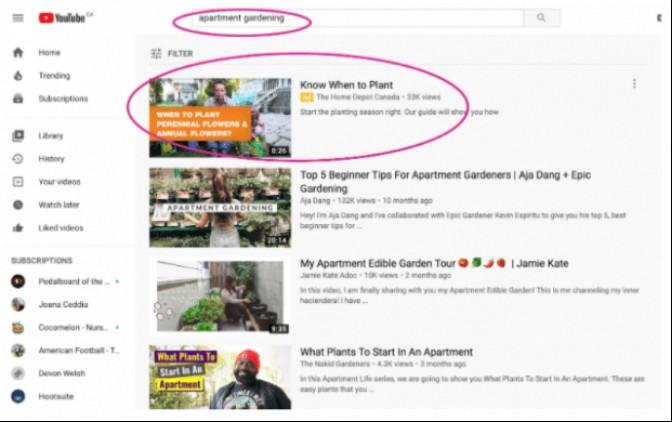Click The Home Depot Canada channel name
672x422 pixels.
point(358,97)
